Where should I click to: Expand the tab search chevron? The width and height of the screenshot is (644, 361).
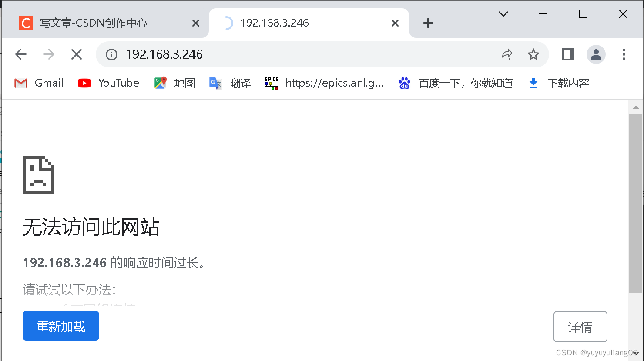[503, 14]
